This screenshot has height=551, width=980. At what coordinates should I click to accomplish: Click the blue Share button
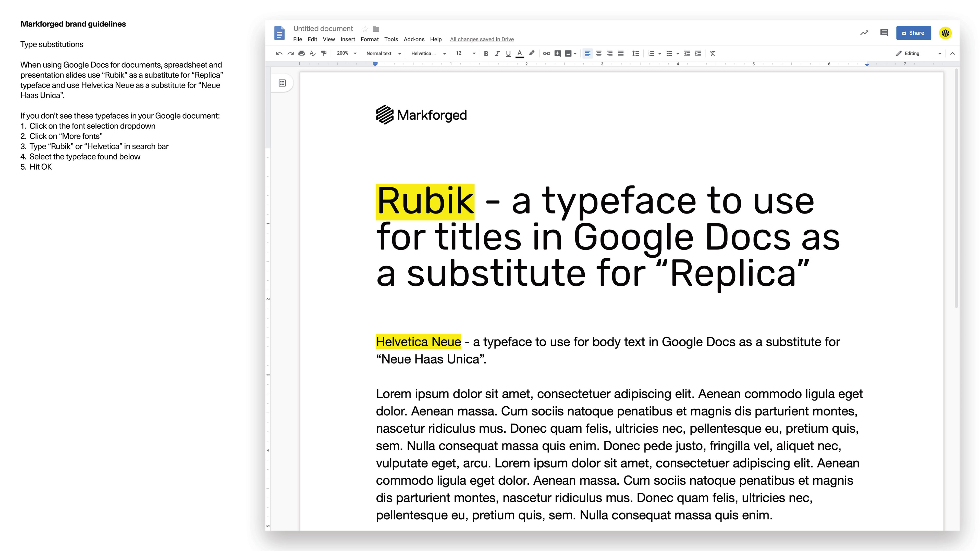click(913, 33)
